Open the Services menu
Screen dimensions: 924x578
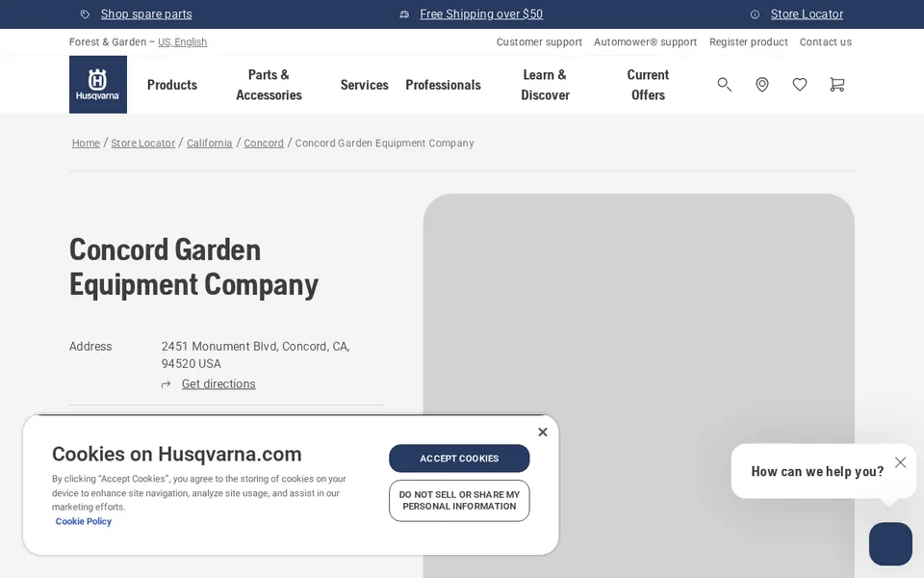coord(364,85)
